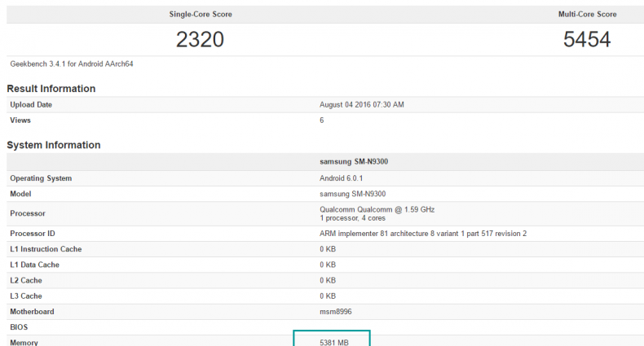Click the L1 Instruction Cache label
Image resolution: width=644 pixels, height=346 pixels.
46,249
